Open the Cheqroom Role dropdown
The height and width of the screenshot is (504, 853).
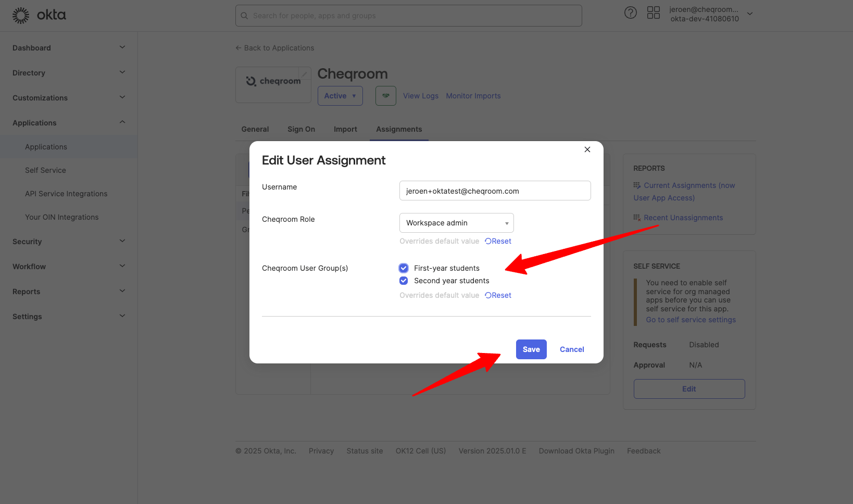click(456, 223)
